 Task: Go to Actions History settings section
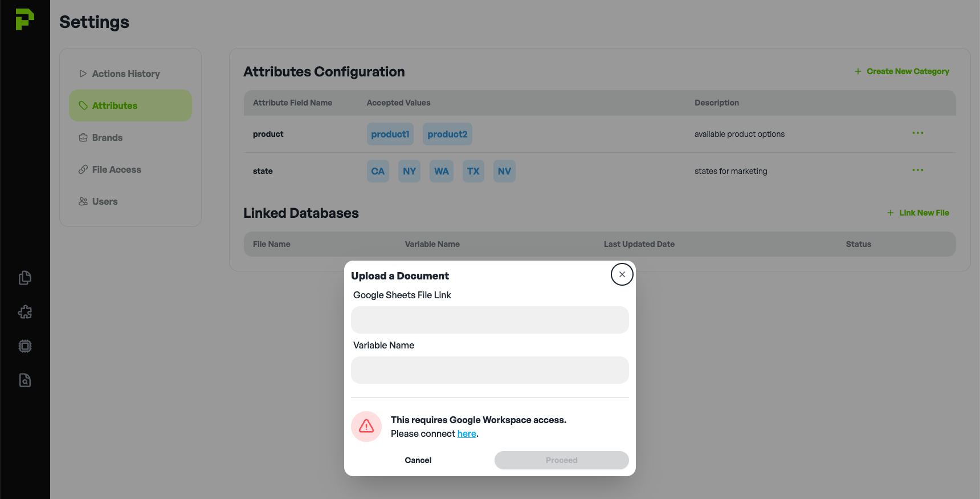pyautogui.click(x=126, y=74)
